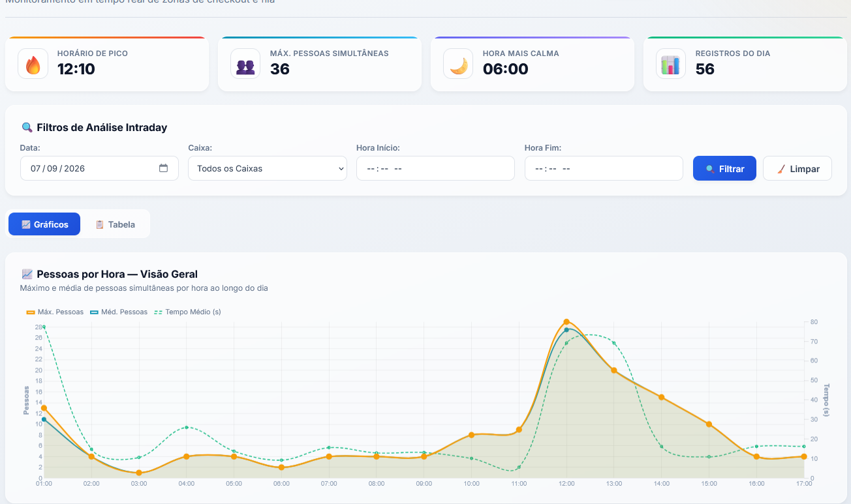Screen dimensions: 851x504
Task: Focus the Data field showing 07/09/2026
Action: pyautogui.click(x=99, y=168)
